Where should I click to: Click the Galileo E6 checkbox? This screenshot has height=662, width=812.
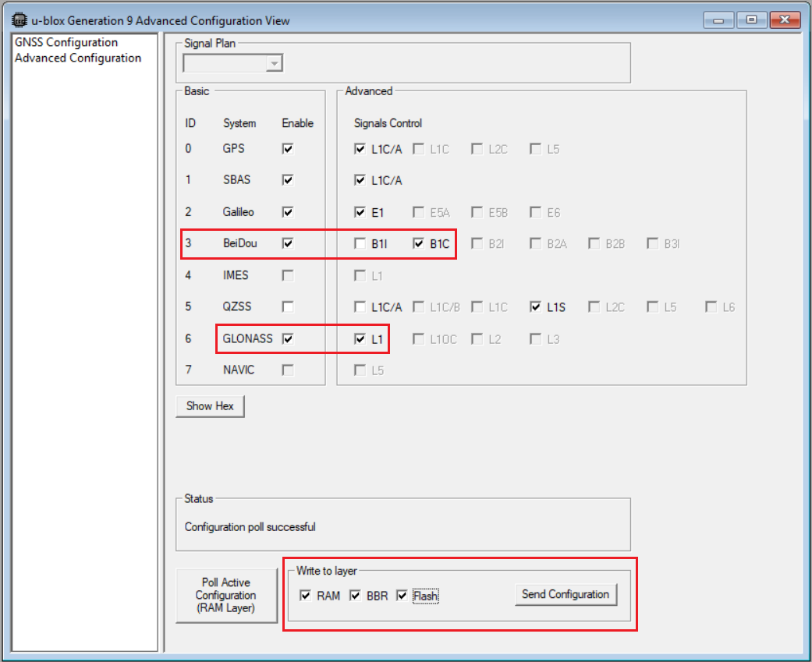point(535,212)
